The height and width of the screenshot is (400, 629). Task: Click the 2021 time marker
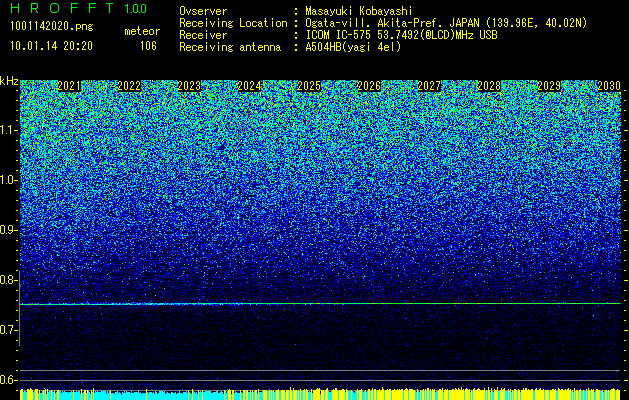tap(69, 86)
